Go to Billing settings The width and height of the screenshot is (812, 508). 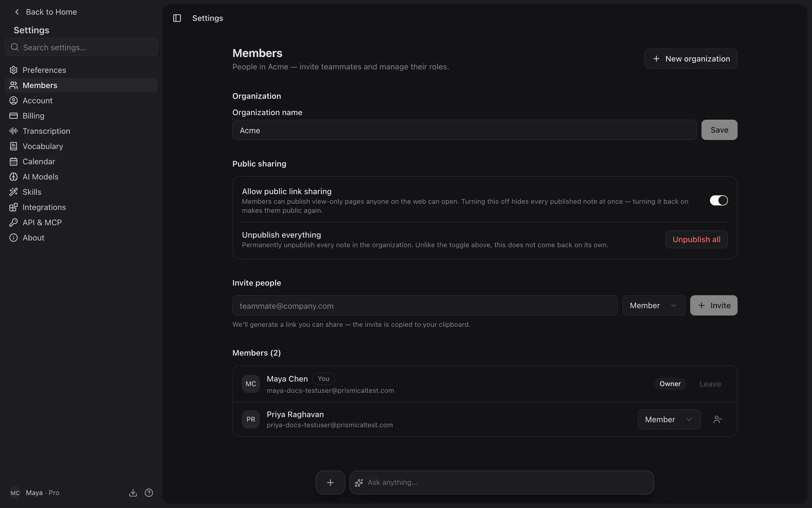[81, 116]
